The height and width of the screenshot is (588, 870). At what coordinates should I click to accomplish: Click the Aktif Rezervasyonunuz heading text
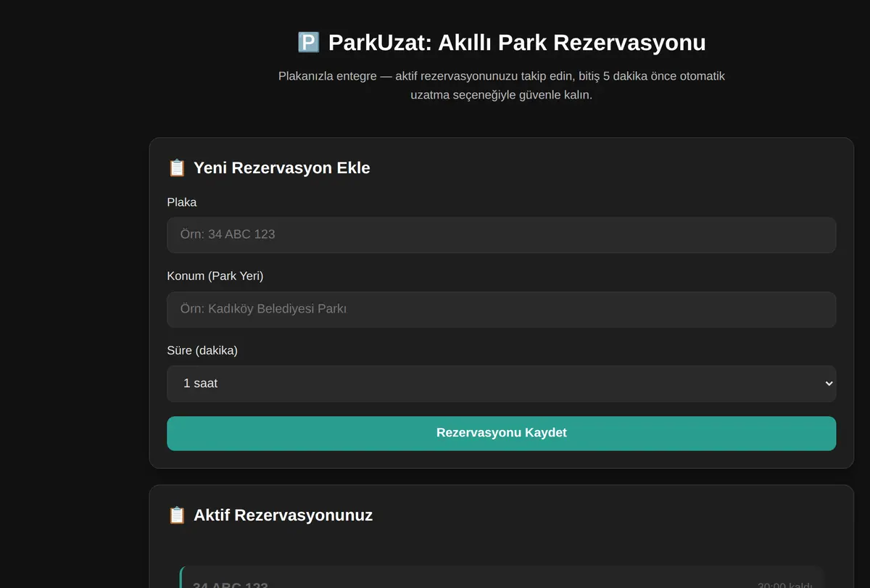pos(283,515)
